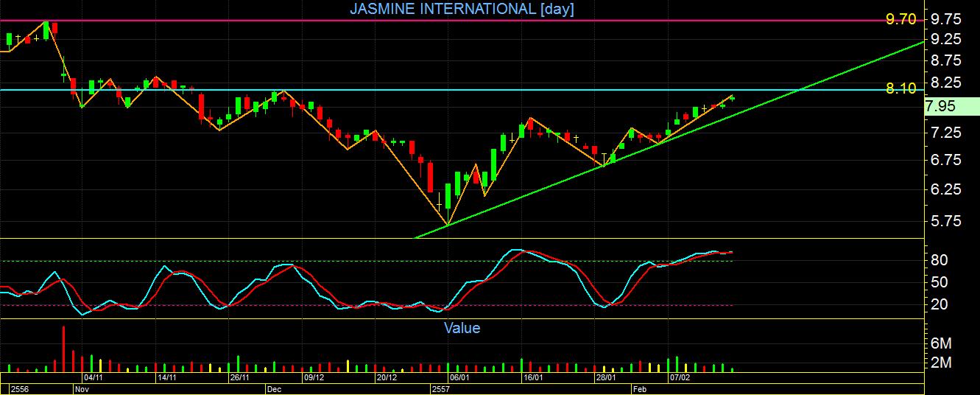Select the 07/02 date label
Viewport: 980px width, 395px height.
pos(680,377)
